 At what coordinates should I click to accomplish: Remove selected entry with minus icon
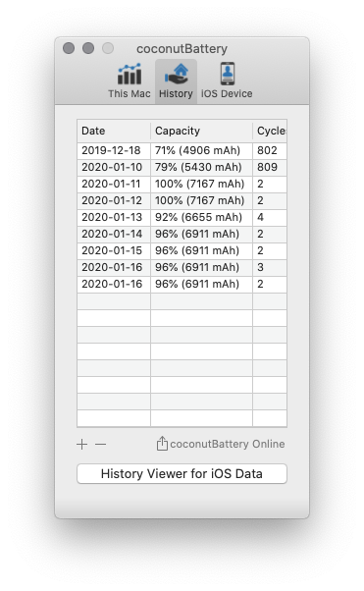pyautogui.click(x=101, y=445)
